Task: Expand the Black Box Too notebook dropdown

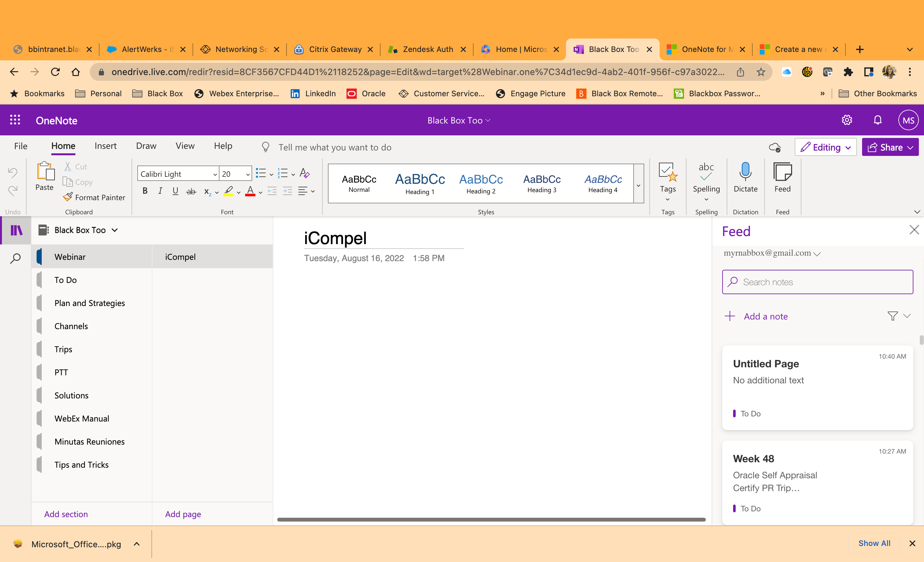Action: [x=115, y=230]
